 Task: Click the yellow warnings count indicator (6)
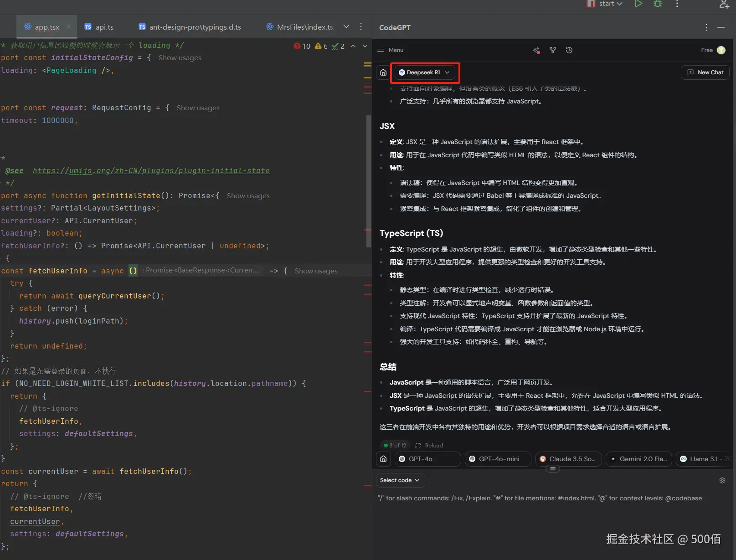321,46
